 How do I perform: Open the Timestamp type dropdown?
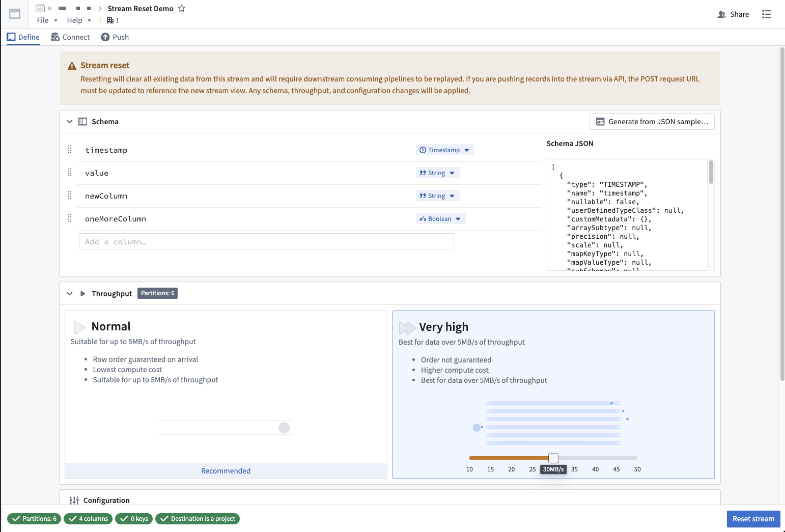pyautogui.click(x=445, y=150)
